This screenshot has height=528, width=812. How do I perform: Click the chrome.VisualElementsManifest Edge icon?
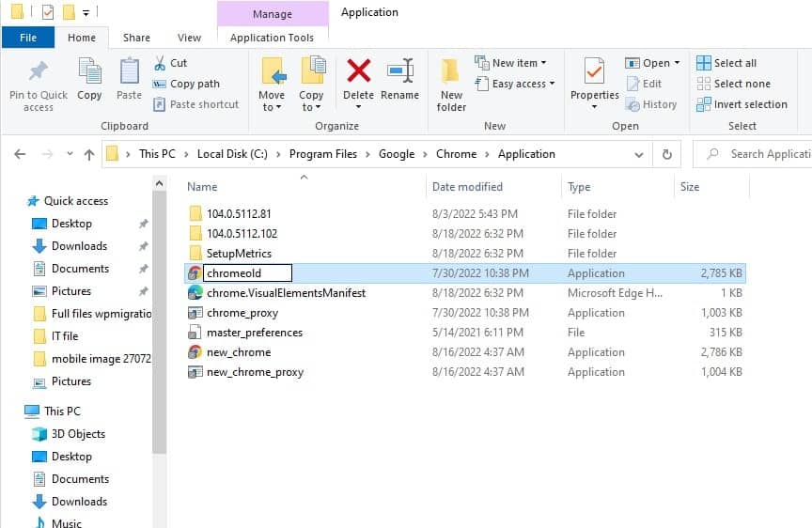coord(195,293)
